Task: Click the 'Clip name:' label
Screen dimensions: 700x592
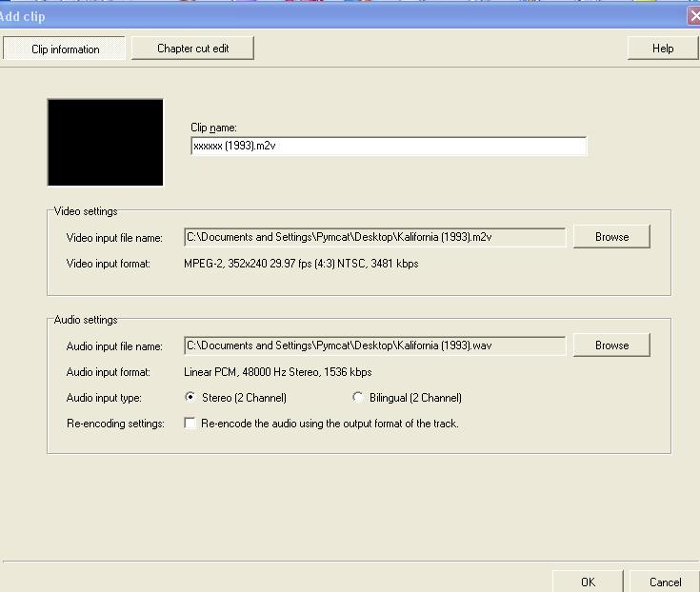Action: (x=213, y=128)
